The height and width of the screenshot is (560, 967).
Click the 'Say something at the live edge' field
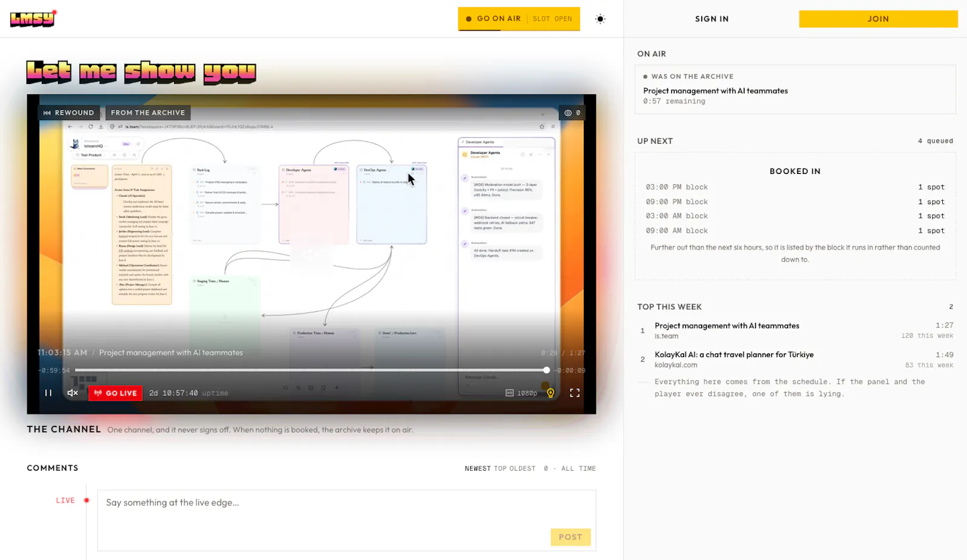[x=346, y=520]
